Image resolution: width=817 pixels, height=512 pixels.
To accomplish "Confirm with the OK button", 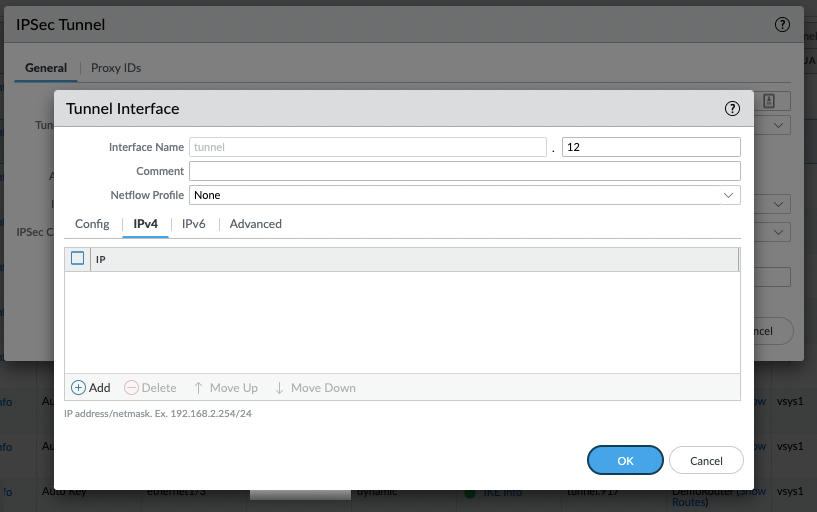I will (x=625, y=460).
